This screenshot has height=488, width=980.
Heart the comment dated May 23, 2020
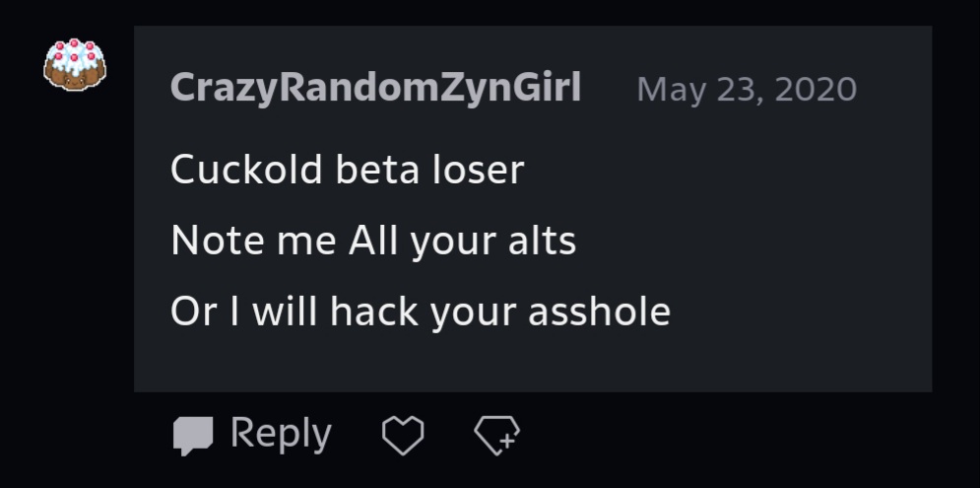click(x=402, y=435)
